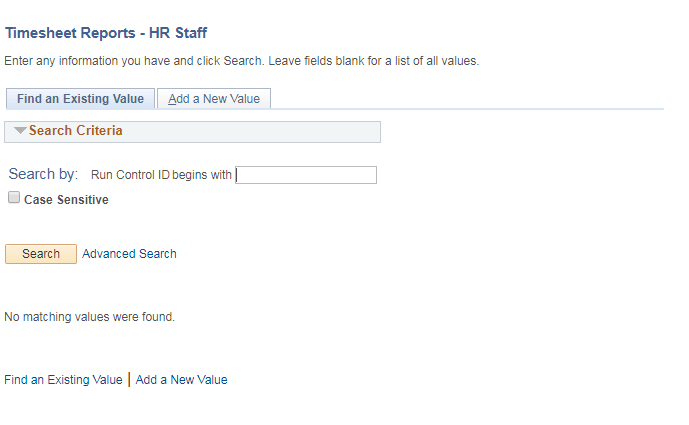Open the Advanced Search link
The height and width of the screenshot is (425, 689).
point(129,254)
